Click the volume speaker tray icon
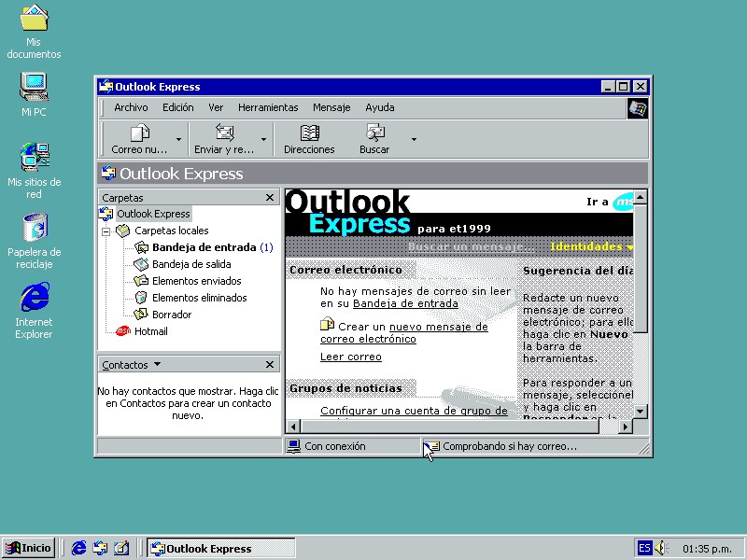The height and width of the screenshot is (560, 747). tap(662, 548)
